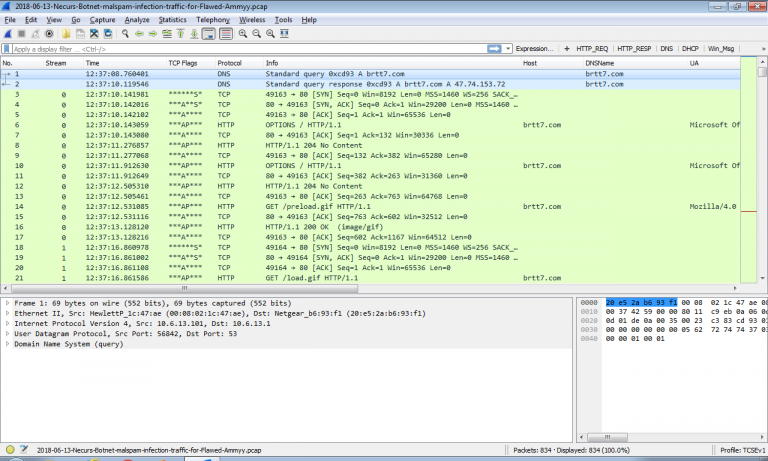Click the stop capture square icon
Screen dimensions: 768x461
pos(22,34)
